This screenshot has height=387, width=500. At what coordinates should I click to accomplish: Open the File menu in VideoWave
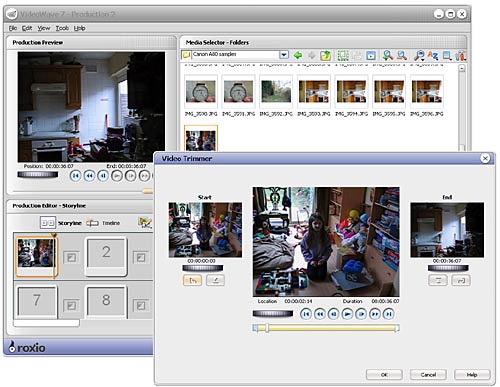pos(13,28)
